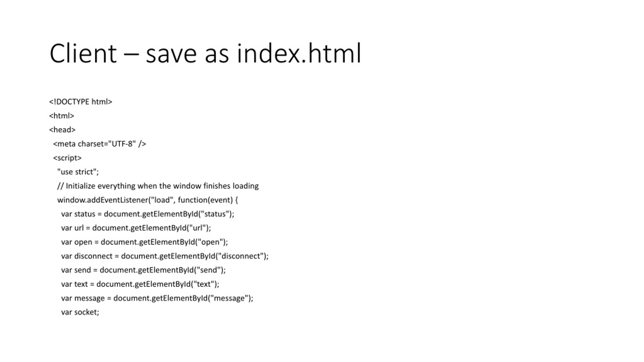Click the 'var disconnect' declaration line
The width and height of the screenshot is (644, 362).
[x=165, y=256]
